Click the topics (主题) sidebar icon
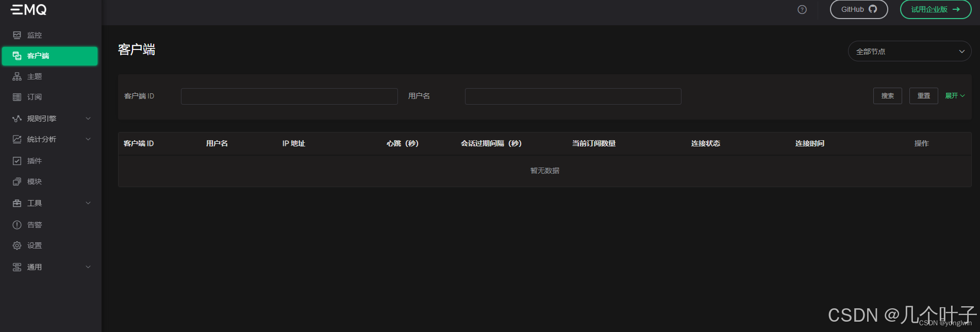980x332 pixels. [x=17, y=76]
